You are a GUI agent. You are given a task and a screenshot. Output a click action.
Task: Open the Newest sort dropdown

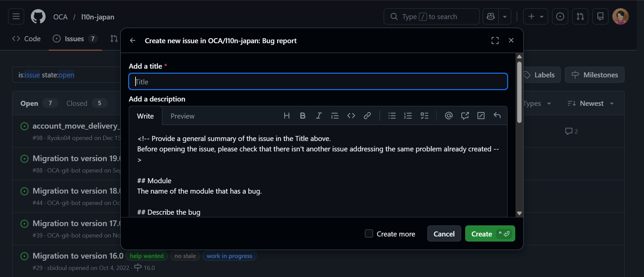coord(590,103)
